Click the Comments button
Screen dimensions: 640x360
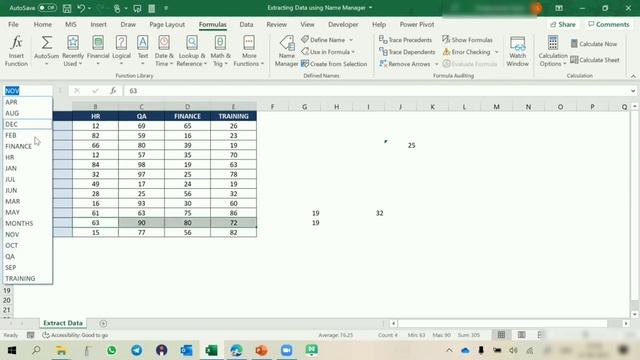point(609,24)
